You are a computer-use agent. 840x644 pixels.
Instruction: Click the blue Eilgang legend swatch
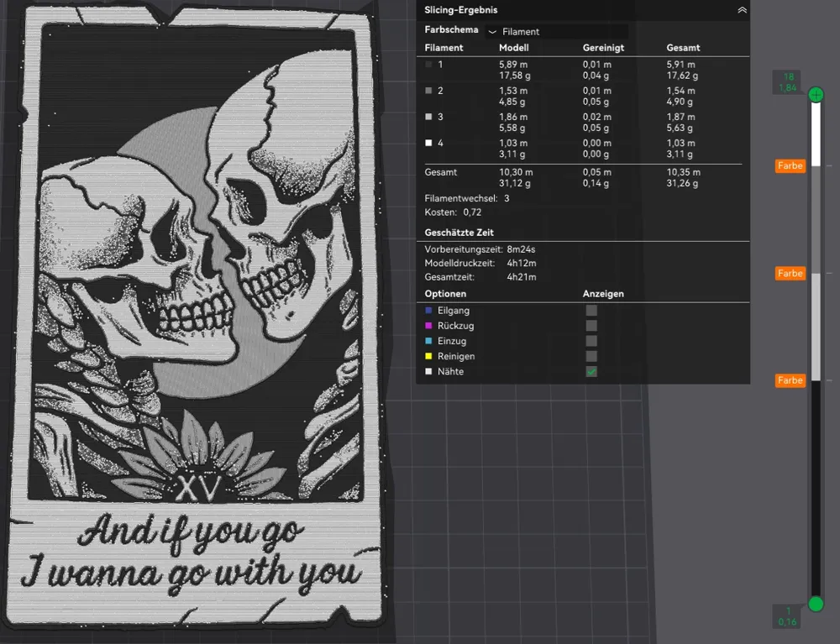(428, 311)
